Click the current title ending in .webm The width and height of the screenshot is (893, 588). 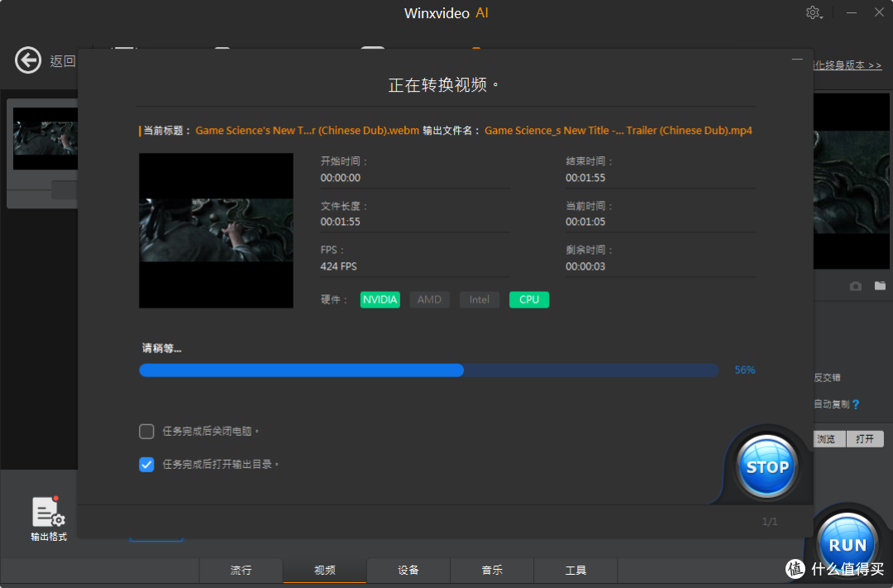[307, 131]
